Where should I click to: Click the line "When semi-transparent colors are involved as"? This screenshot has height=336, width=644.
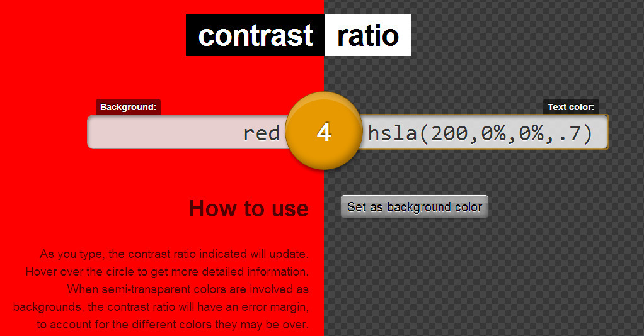tap(188, 289)
